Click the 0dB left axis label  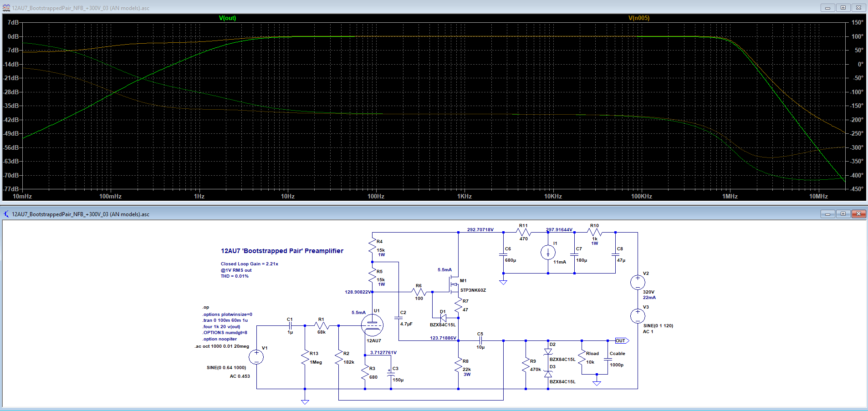(x=14, y=36)
